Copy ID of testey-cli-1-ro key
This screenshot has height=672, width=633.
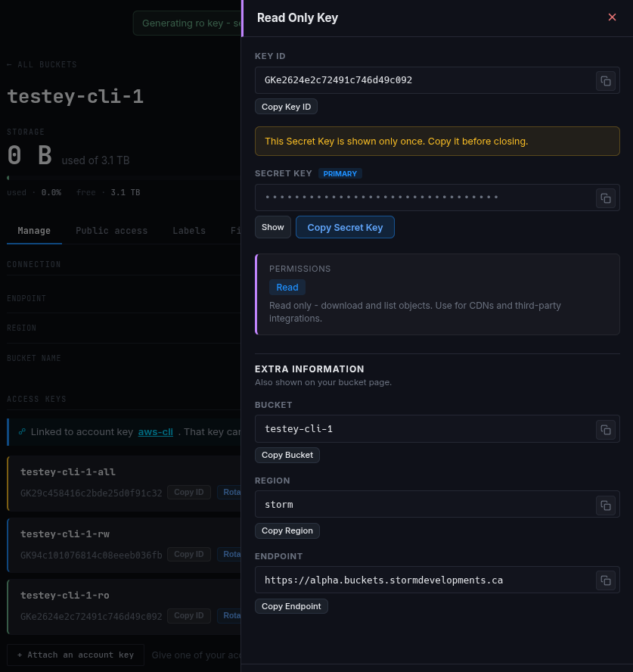pos(189,615)
